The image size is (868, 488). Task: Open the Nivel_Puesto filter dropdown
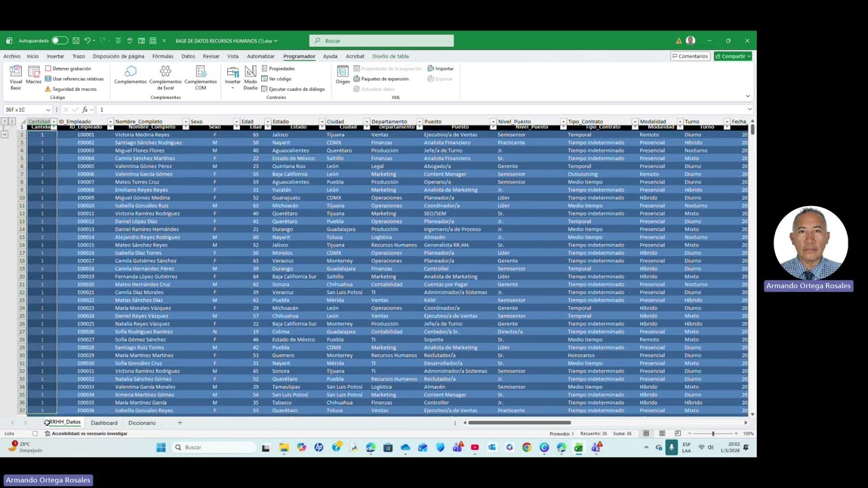563,122
